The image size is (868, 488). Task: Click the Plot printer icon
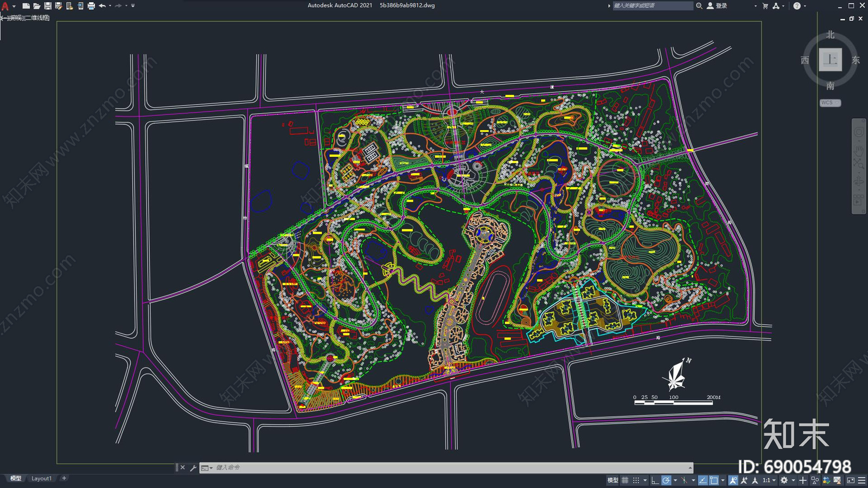point(91,6)
